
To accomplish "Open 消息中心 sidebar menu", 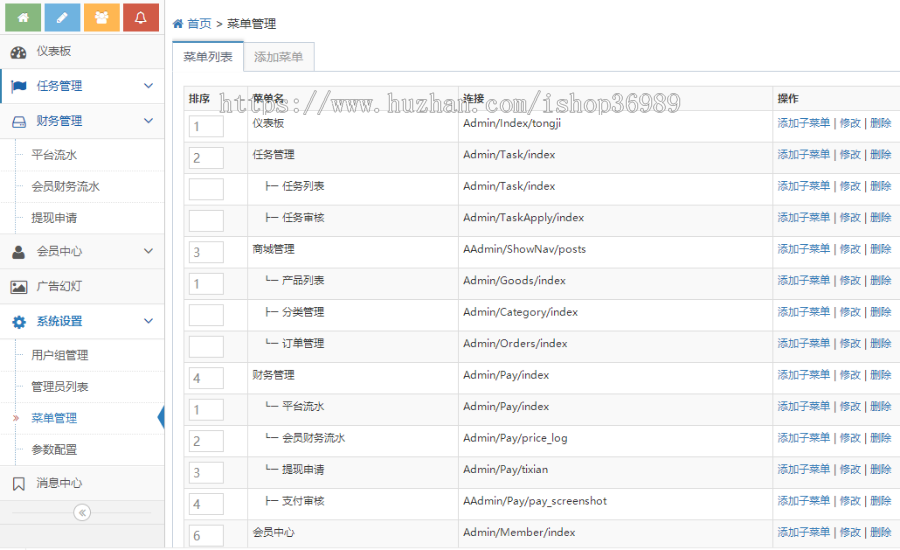I will click(x=82, y=483).
